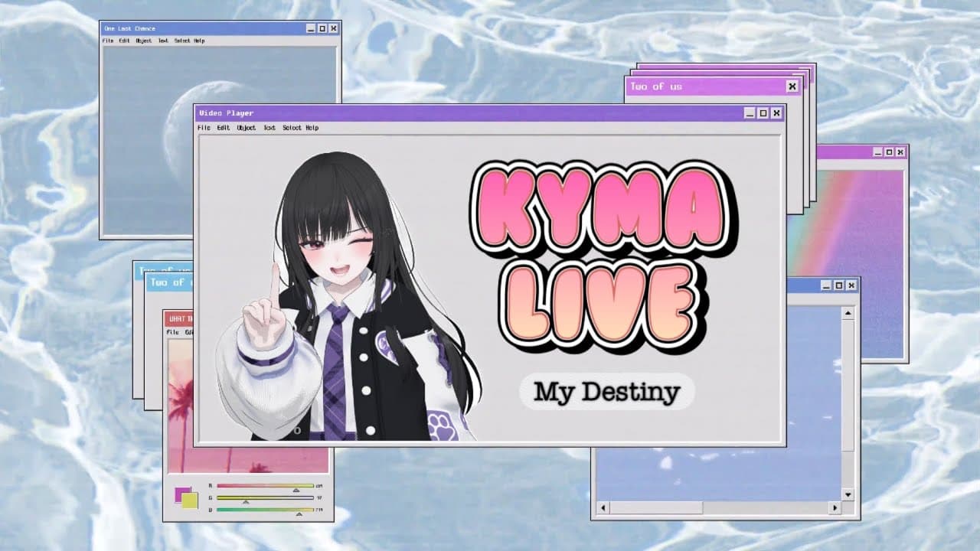The width and height of the screenshot is (980, 551).
Task: Open the File menu in One Last Chance
Action: pyautogui.click(x=109, y=39)
